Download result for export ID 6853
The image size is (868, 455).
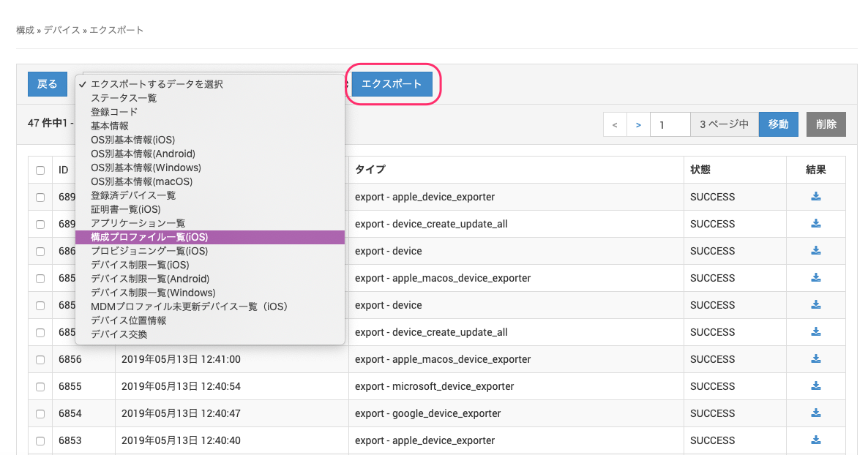tap(816, 440)
